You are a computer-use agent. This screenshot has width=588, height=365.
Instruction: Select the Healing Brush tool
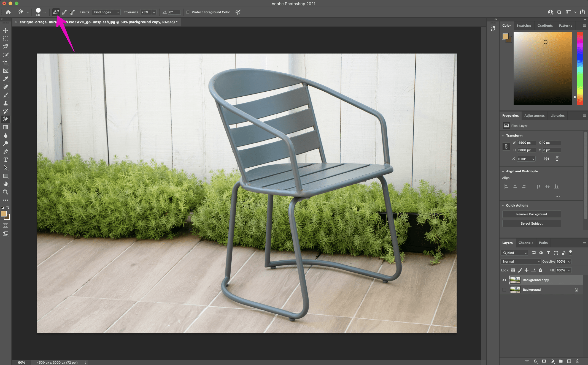pyautogui.click(x=6, y=87)
